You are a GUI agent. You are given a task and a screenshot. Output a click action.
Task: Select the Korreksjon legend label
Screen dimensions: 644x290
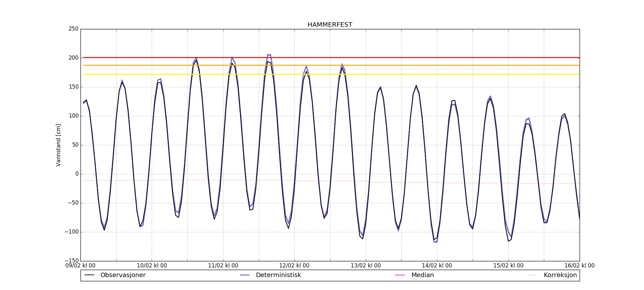(560, 275)
